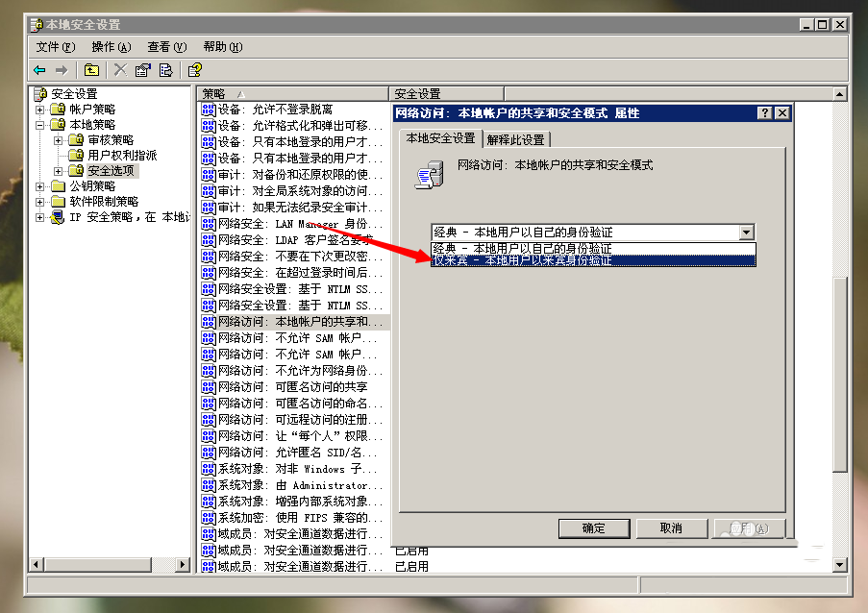Screen dimensions: 868x613
Task: Click the 确定 button
Action: [x=593, y=528]
